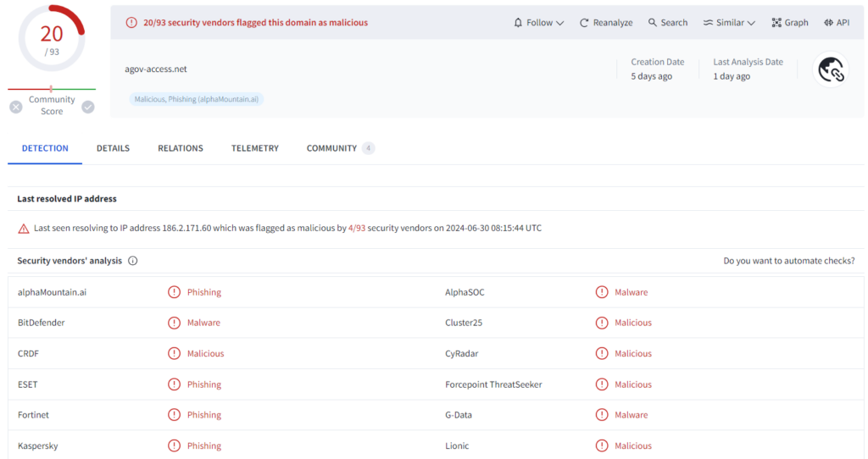Open the Graph view icon
Screen dimensions: 868x459
776,23
